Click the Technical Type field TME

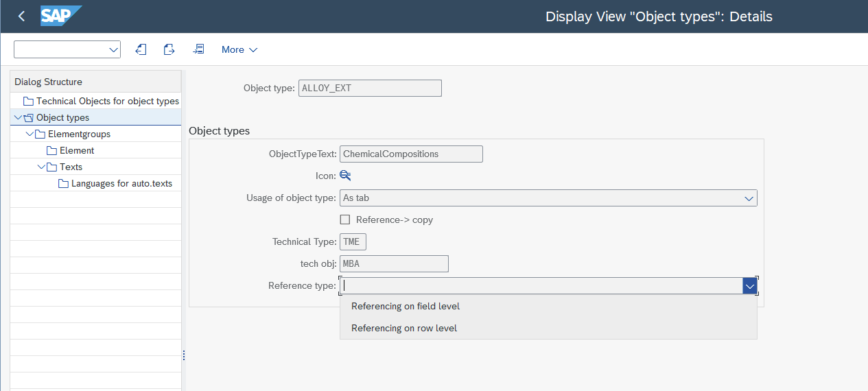point(353,241)
